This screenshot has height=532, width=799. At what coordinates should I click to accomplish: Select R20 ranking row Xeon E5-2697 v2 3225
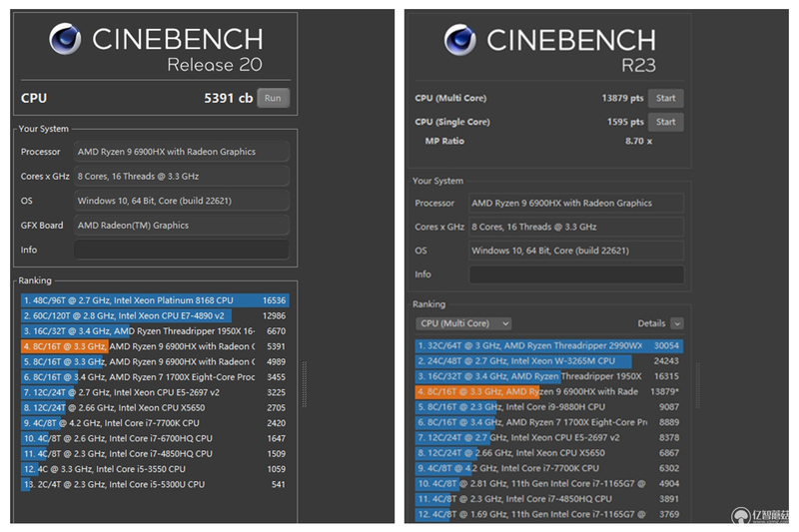(x=155, y=392)
